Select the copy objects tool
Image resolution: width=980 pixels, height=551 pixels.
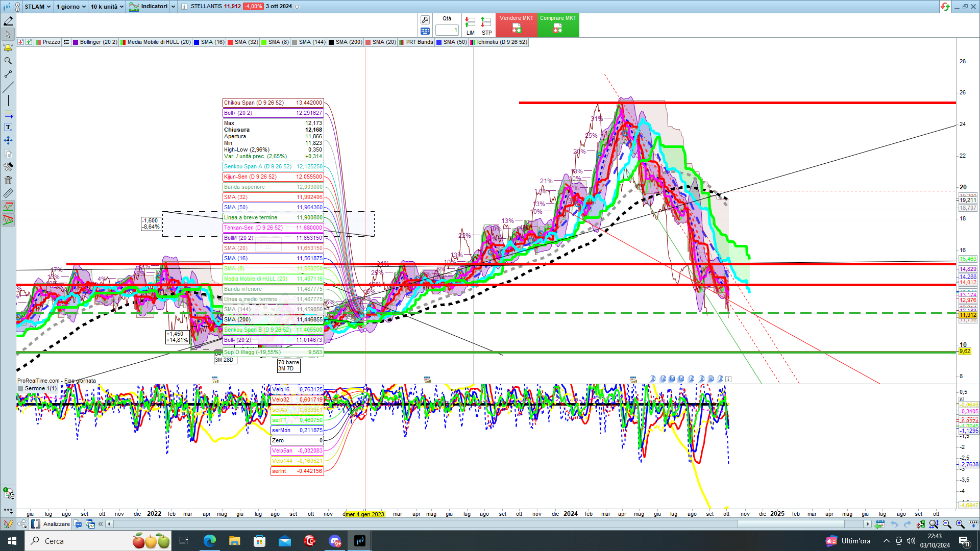tap(8, 154)
